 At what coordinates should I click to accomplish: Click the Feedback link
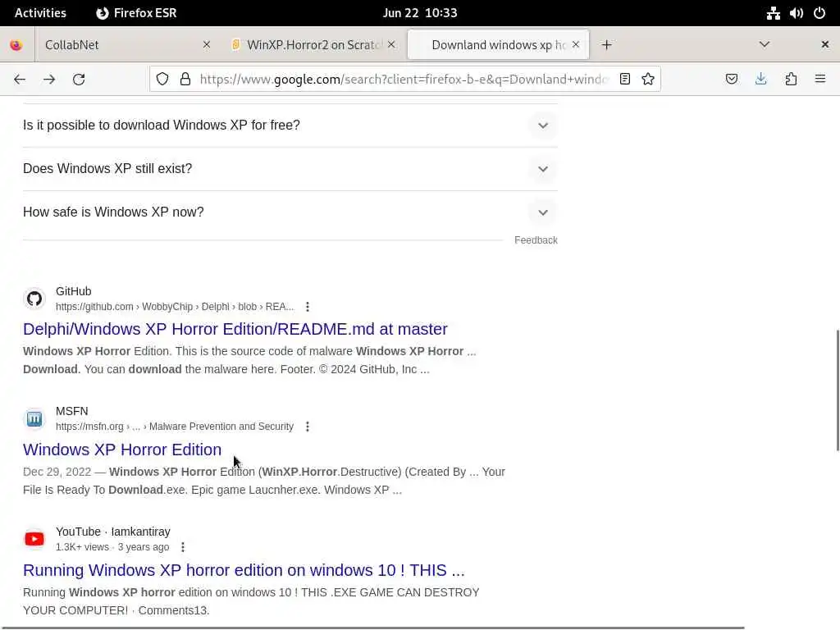coord(536,240)
